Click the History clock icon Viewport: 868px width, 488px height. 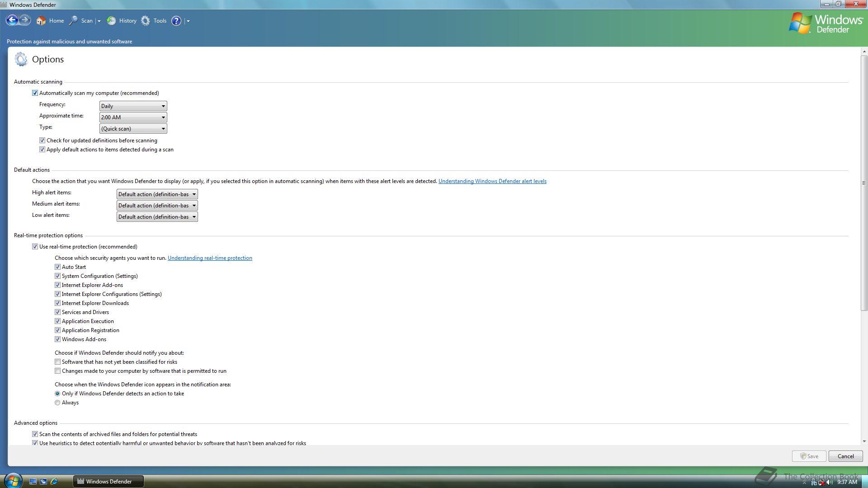pos(111,21)
